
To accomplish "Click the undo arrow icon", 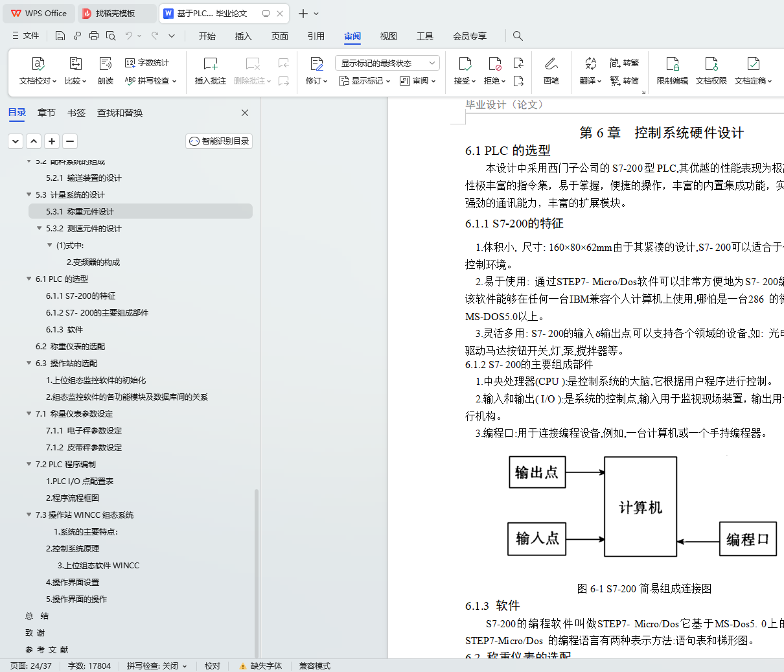I will [129, 36].
